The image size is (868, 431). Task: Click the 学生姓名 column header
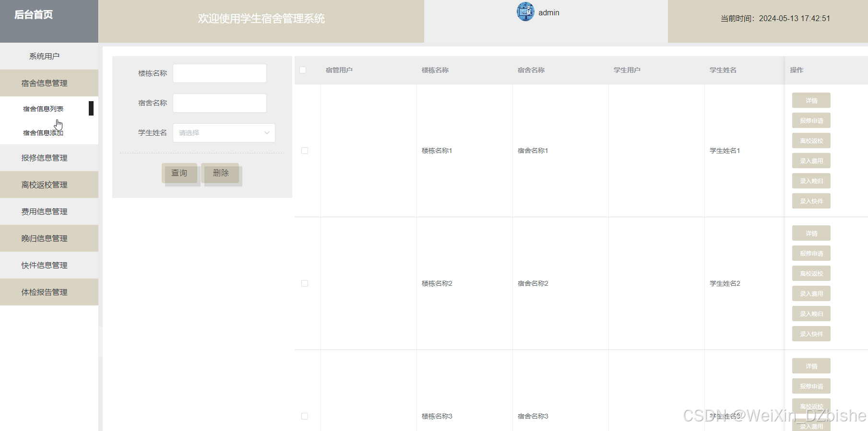click(723, 70)
